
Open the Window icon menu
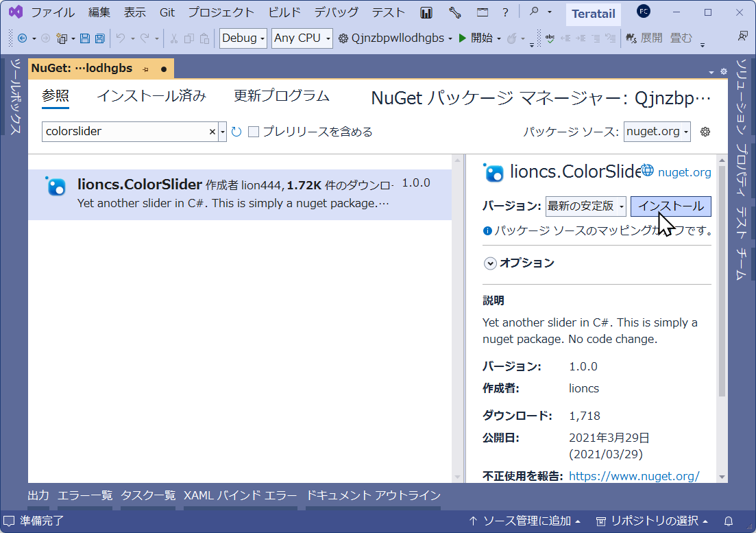[482, 12]
